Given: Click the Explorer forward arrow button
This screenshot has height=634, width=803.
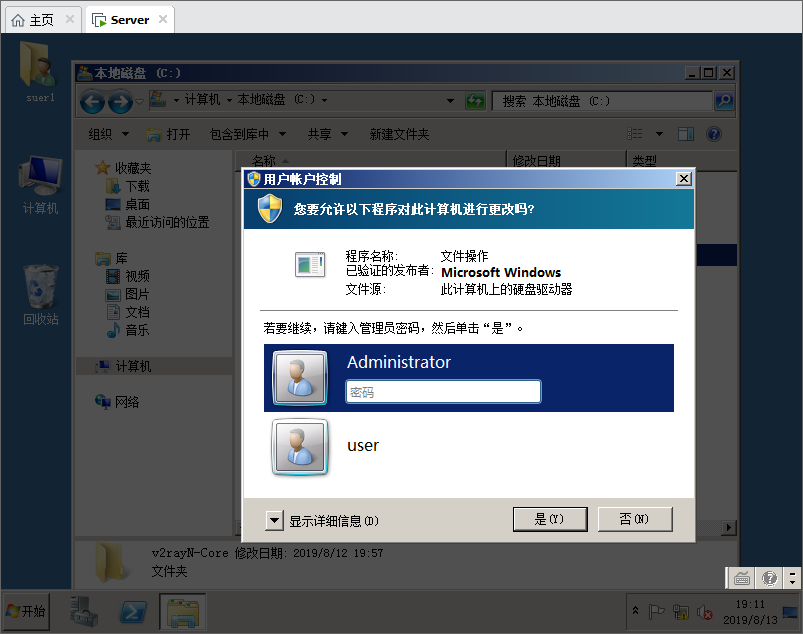Looking at the screenshot, I should point(120,101).
